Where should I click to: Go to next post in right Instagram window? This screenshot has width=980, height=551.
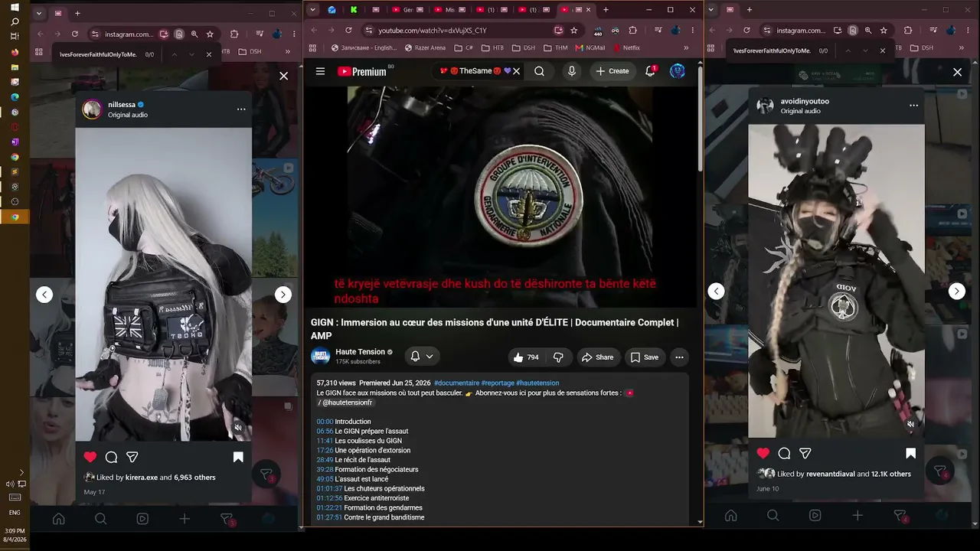point(956,291)
